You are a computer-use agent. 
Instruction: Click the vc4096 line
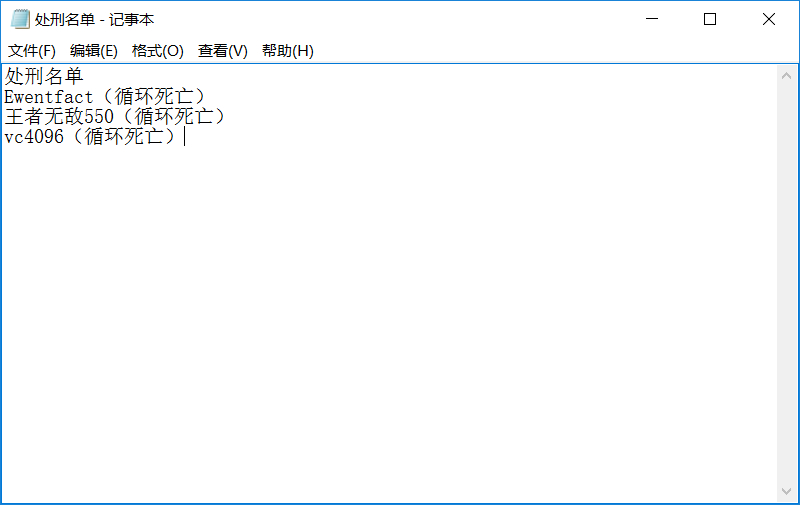pyautogui.click(x=90, y=136)
